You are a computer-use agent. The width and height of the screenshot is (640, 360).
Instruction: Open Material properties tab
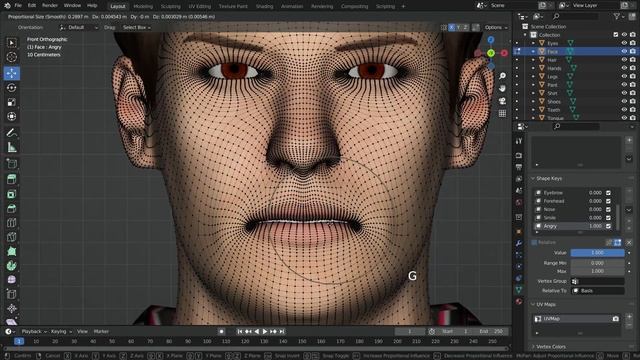tap(519, 301)
